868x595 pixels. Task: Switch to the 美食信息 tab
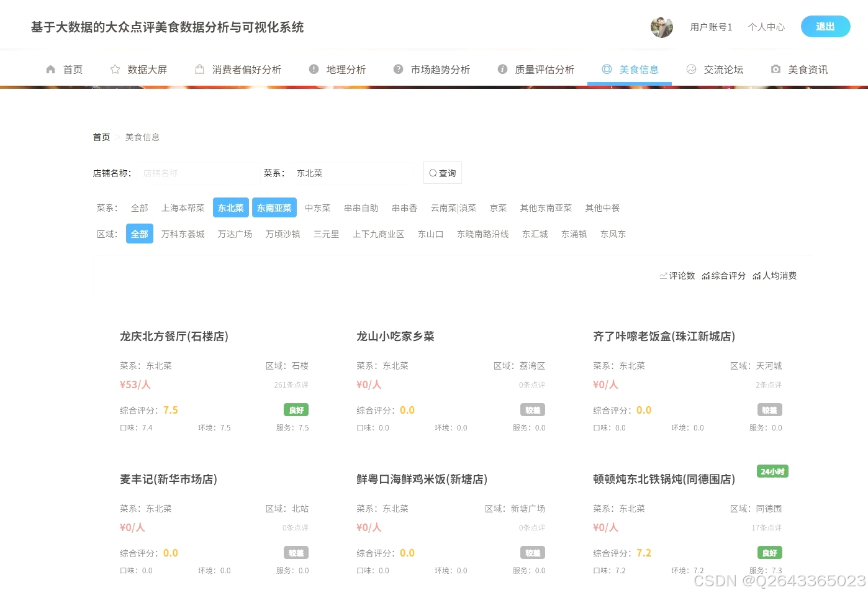(x=639, y=69)
